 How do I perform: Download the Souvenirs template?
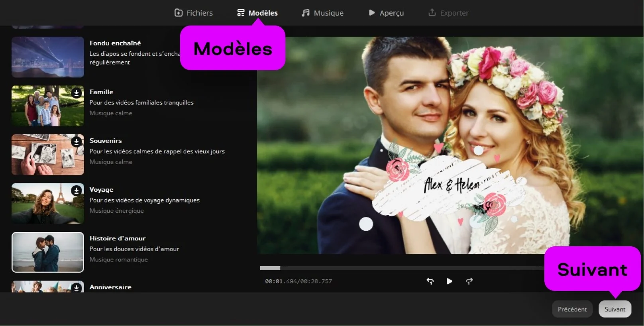[x=77, y=141]
